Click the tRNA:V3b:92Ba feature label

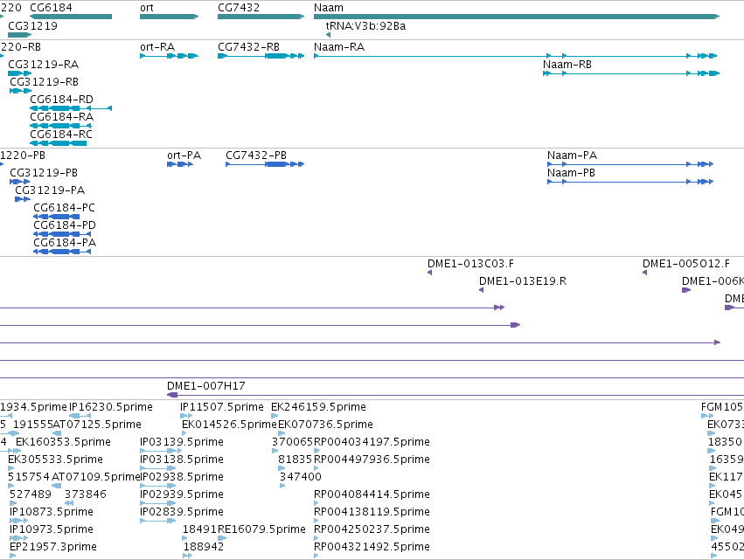coord(365,26)
